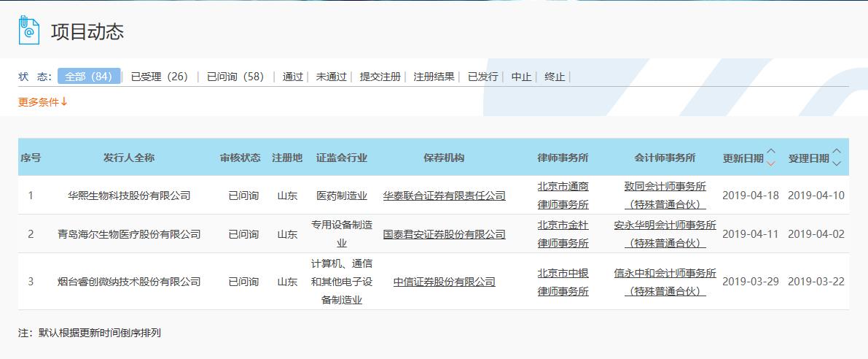Select update date 2019-03-29 cell
The height and width of the screenshot is (359, 868).
(x=750, y=282)
